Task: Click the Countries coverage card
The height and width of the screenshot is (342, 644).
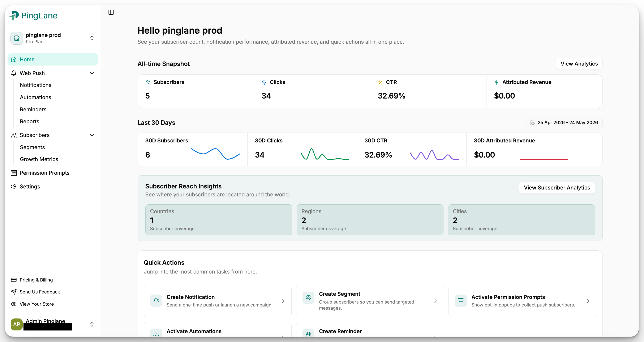Action: tap(219, 220)
